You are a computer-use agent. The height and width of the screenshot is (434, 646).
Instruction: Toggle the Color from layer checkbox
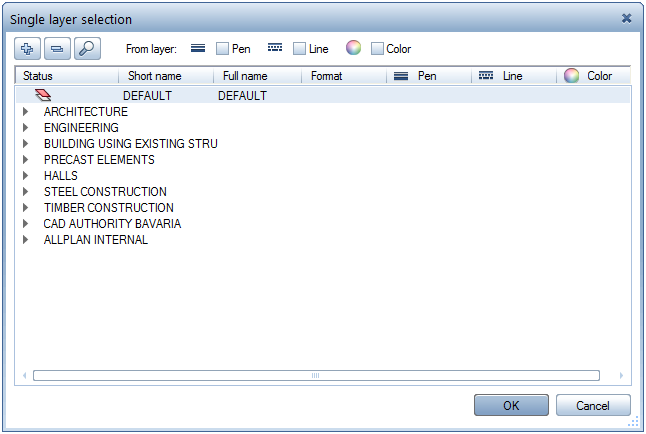(x=377, y=48)
